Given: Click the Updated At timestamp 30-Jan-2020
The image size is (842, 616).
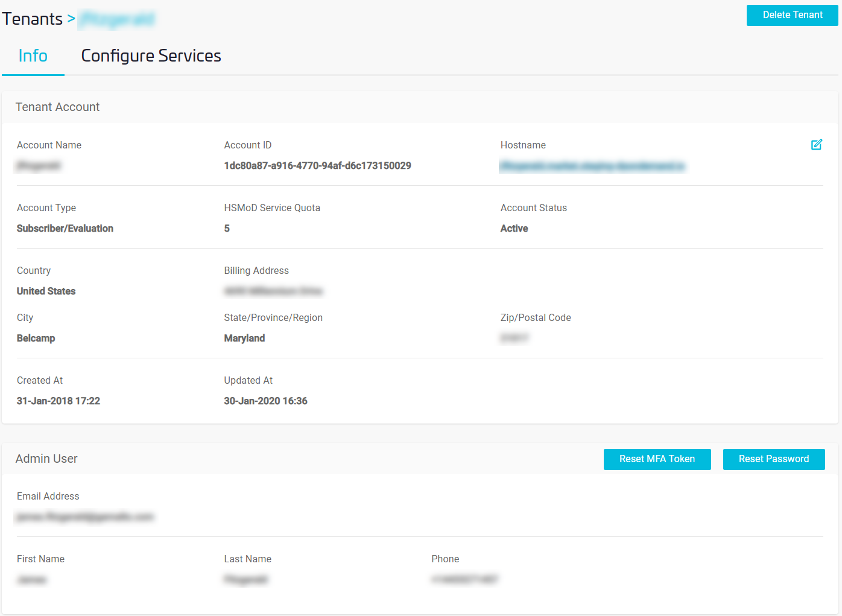Looking at the screenshot, I should (x=265, y=401).
